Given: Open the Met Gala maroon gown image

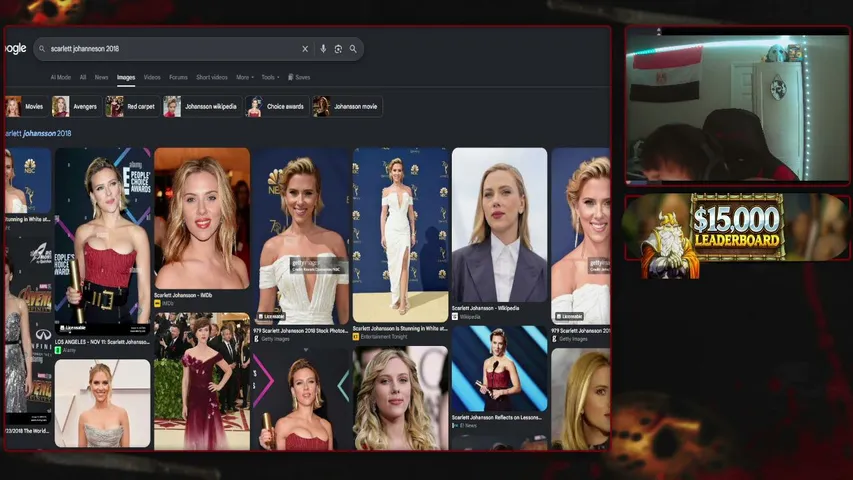Looking at the screenshot, I should click(x=202, y=381).
